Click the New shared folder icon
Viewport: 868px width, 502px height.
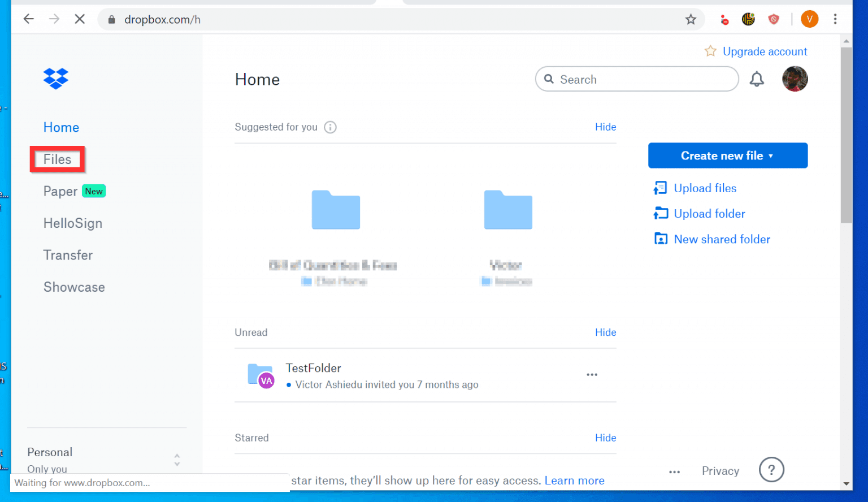tap(660, 239)
